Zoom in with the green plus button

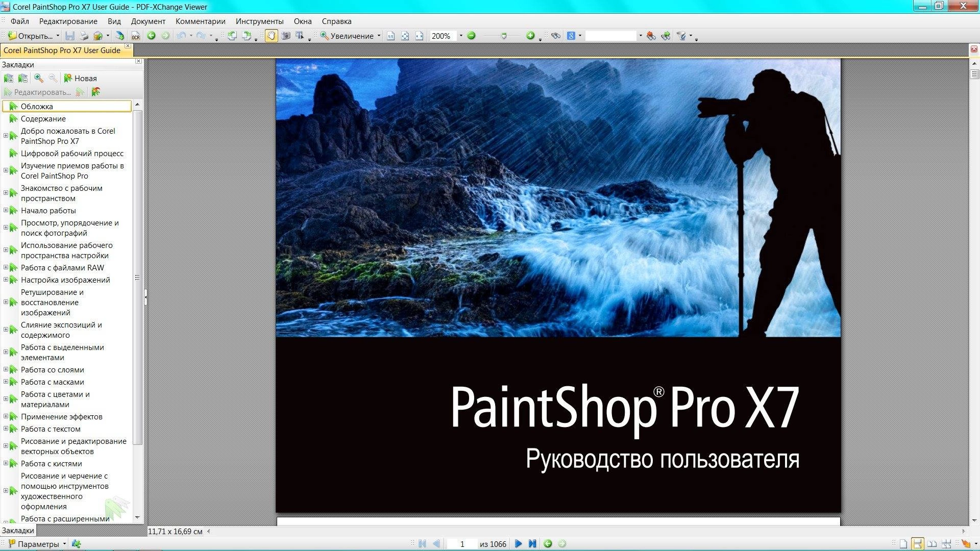530,36
